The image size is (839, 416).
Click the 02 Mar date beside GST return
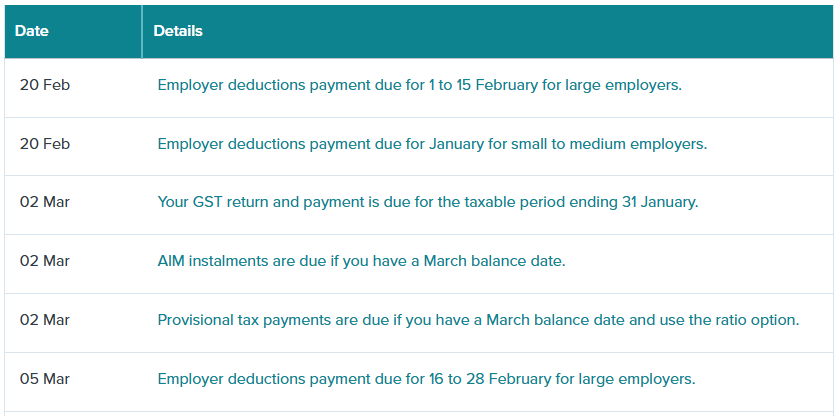(45, 202)
